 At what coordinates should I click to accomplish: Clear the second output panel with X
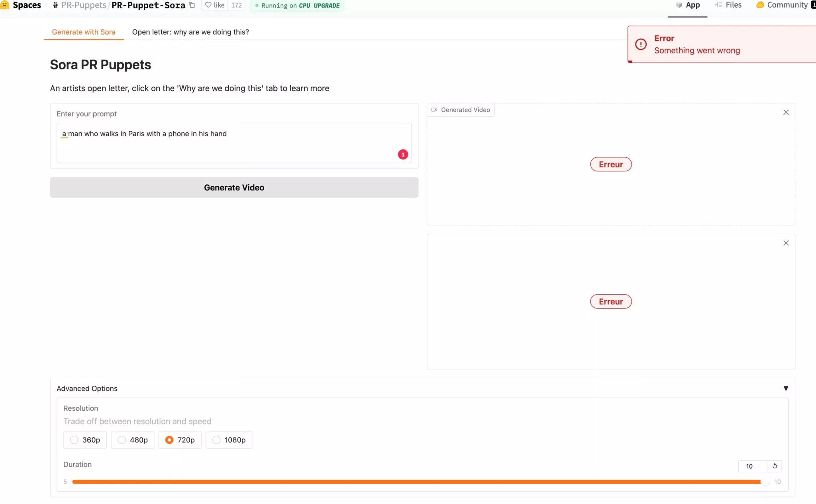click(786, 243)
